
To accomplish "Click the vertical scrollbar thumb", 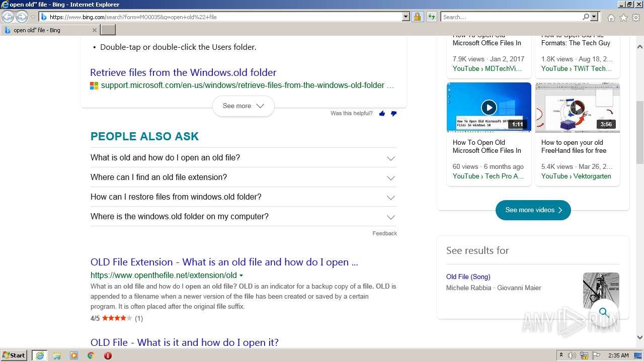I will [x=640, y=132].
